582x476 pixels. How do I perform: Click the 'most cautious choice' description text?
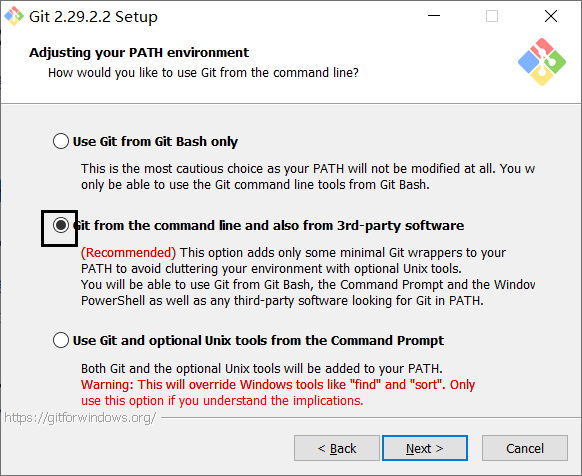[x=308, y=176]
